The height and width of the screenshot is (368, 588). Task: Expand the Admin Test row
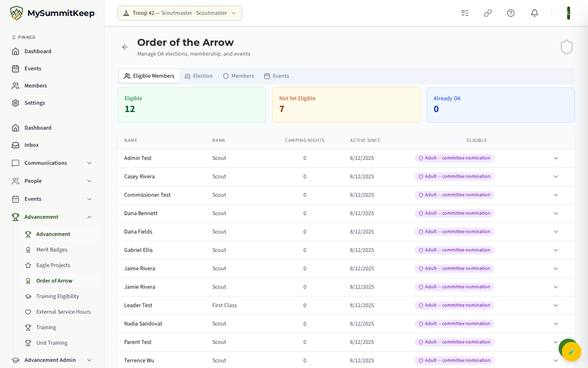tap(556, 158)
